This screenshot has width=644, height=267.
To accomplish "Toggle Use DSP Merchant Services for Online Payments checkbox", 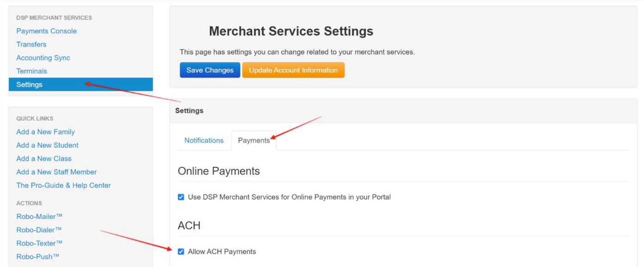I will pyautogui.click(x=181, y=197).
